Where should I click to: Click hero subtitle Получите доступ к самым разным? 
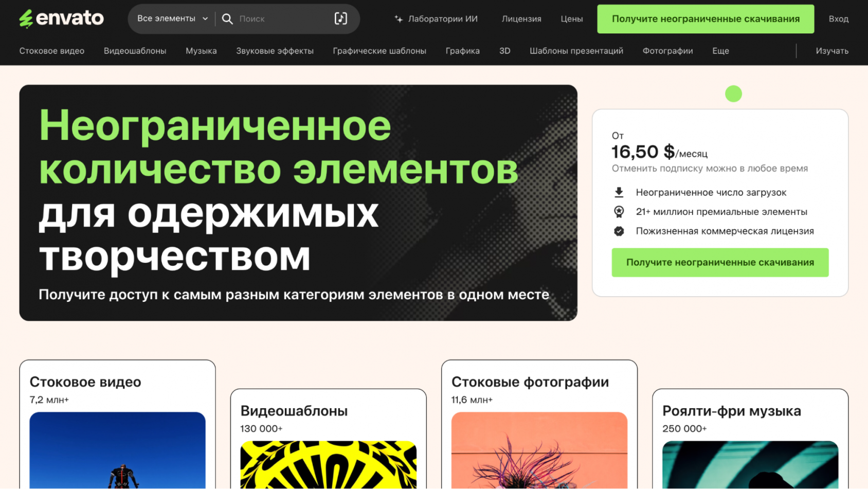pos(294,295)
